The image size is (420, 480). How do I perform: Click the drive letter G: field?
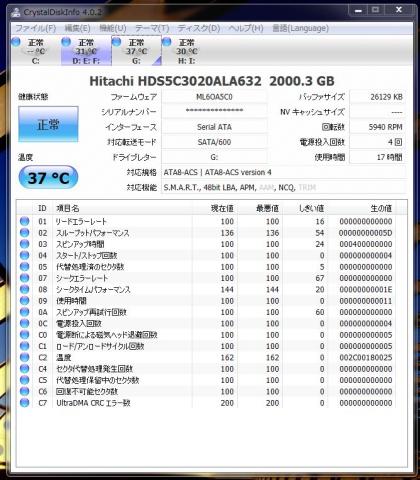(x=214, y=157)
